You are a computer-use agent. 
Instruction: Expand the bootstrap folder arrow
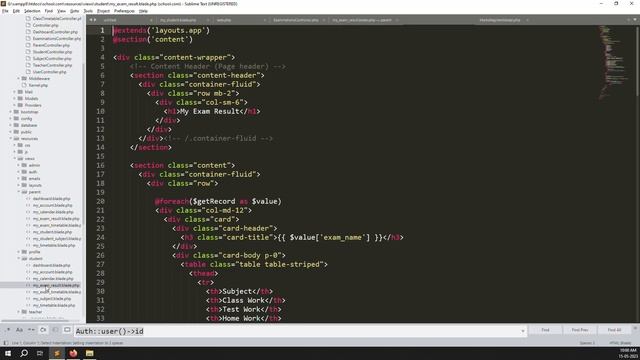pos(11,112)
